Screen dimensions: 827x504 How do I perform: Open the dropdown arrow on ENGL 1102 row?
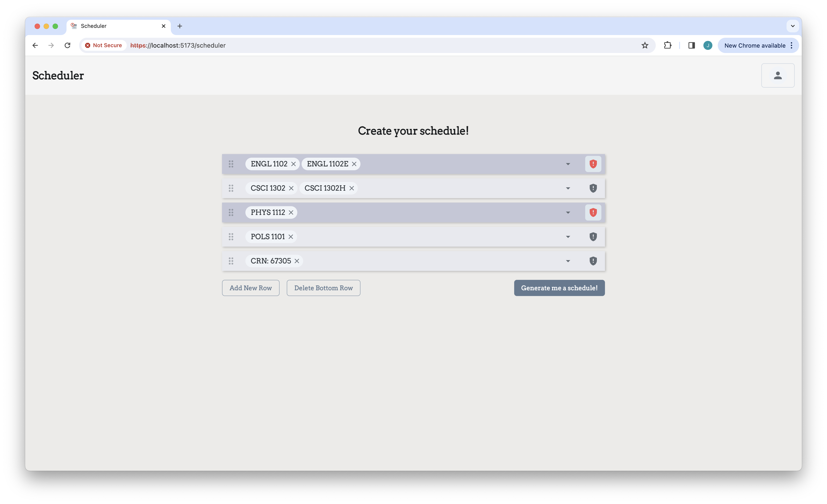tap(568, 164)
